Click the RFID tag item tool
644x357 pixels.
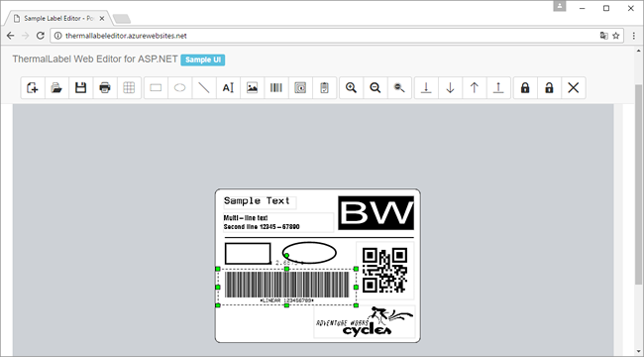click(300, 87)
